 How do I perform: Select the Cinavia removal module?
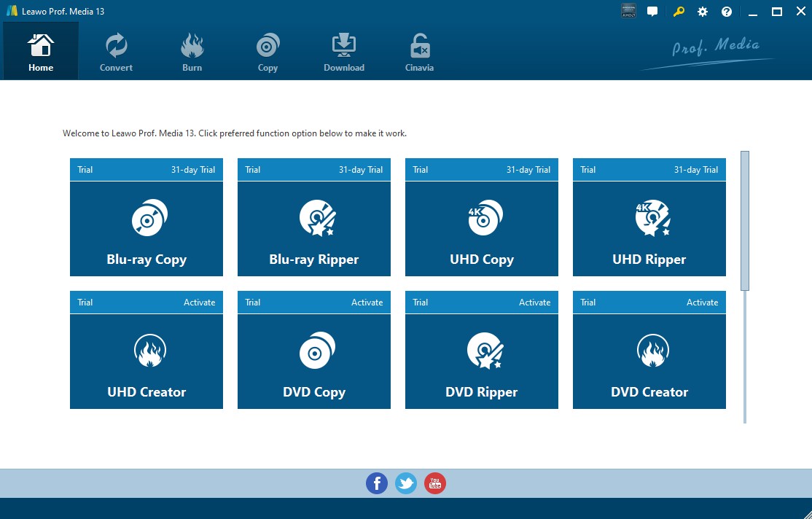(419, 50)
